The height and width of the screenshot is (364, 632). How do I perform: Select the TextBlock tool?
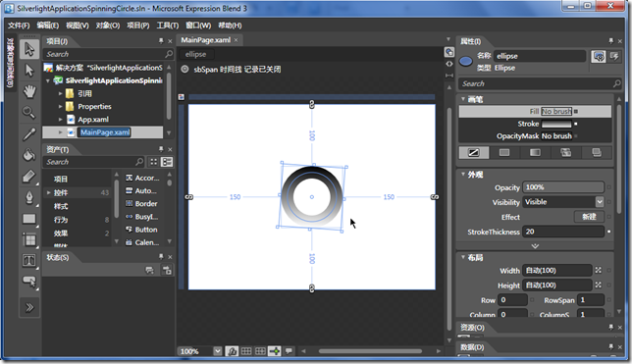coord(29,260)
